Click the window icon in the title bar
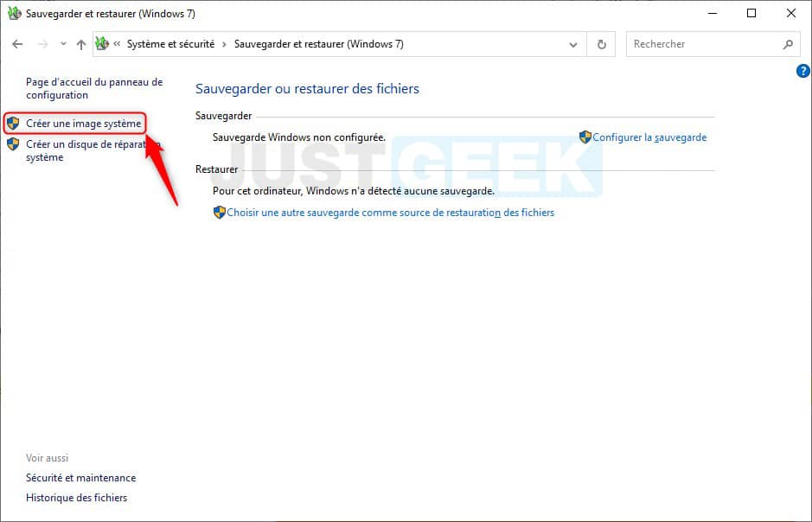 tap(14, 13)
